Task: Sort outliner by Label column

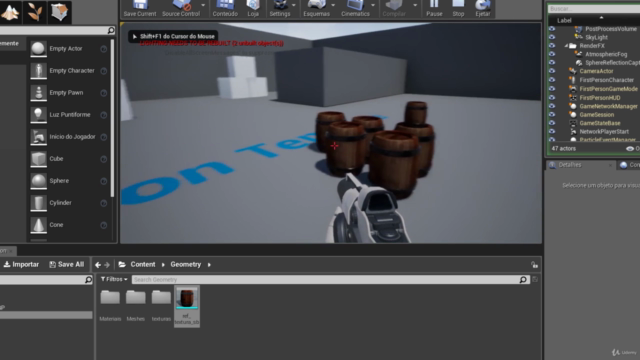Action: (564, 20)
